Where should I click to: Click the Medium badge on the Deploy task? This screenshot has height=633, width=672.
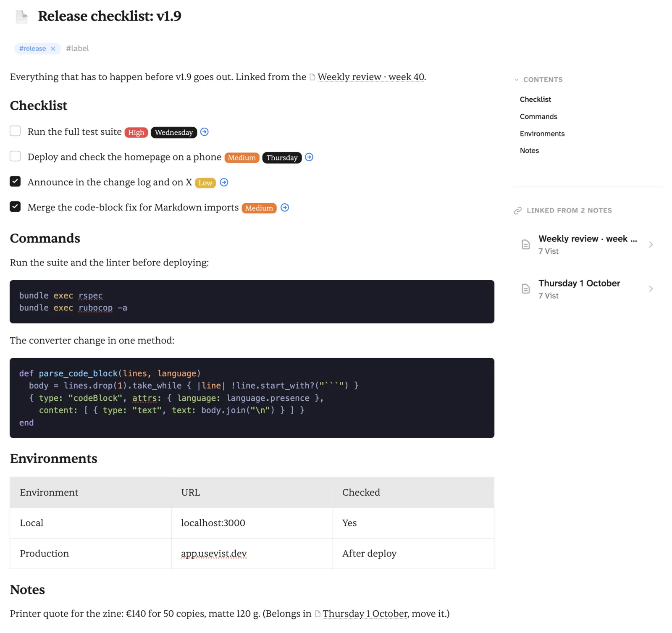coord(242,158)
